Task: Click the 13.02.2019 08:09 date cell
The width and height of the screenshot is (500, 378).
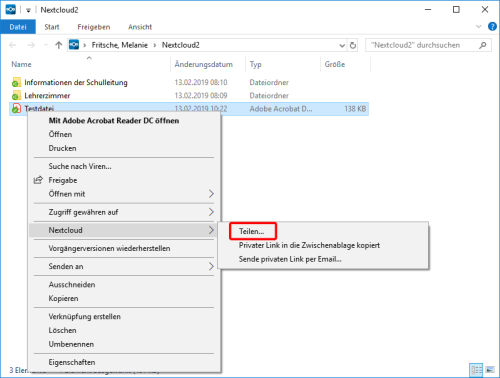Action: pyautogui.click(x=201, y=96)
